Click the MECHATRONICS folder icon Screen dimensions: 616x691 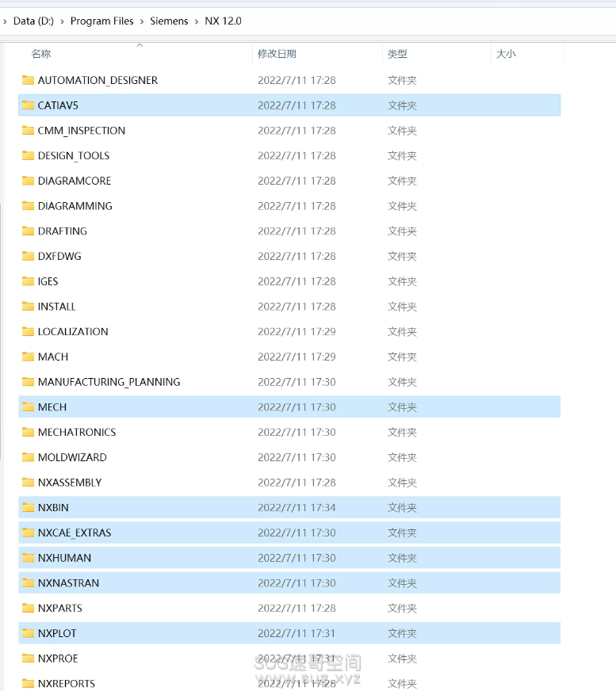point(29,432)
